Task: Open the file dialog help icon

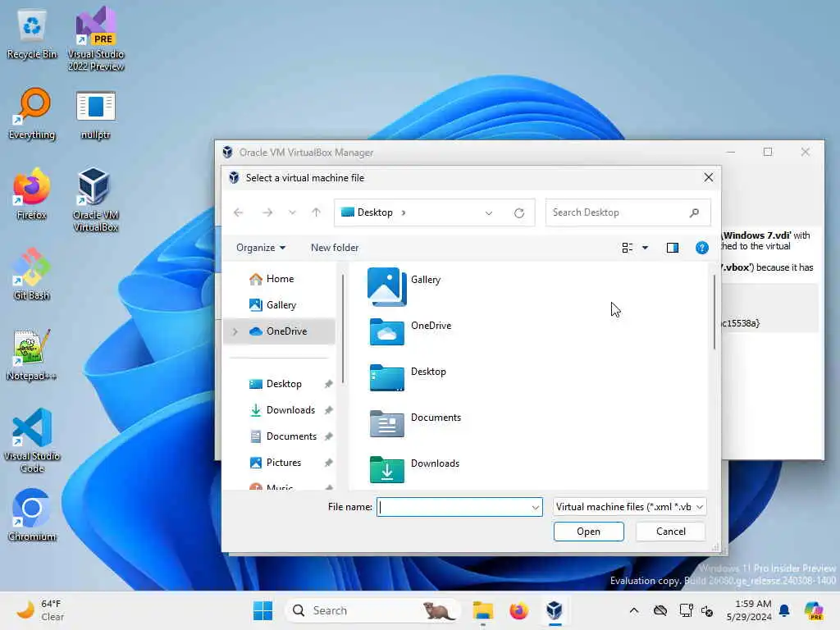Action: click(x=702, y=248)
